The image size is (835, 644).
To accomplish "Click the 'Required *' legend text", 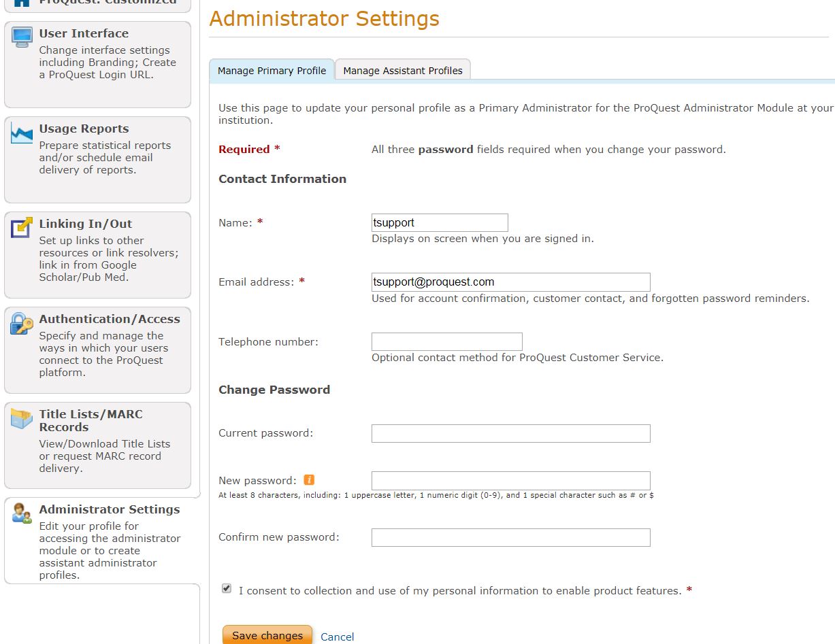I will click(249, 150).
